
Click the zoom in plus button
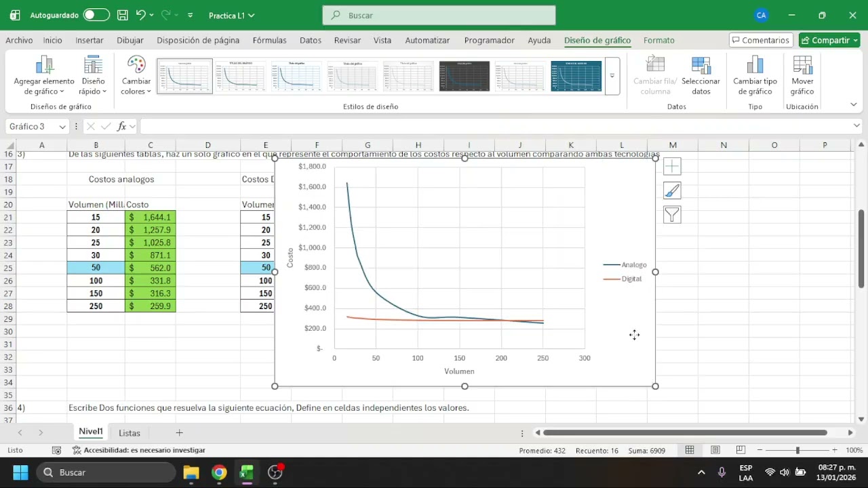pyautogui.click(x=834, y=450)
